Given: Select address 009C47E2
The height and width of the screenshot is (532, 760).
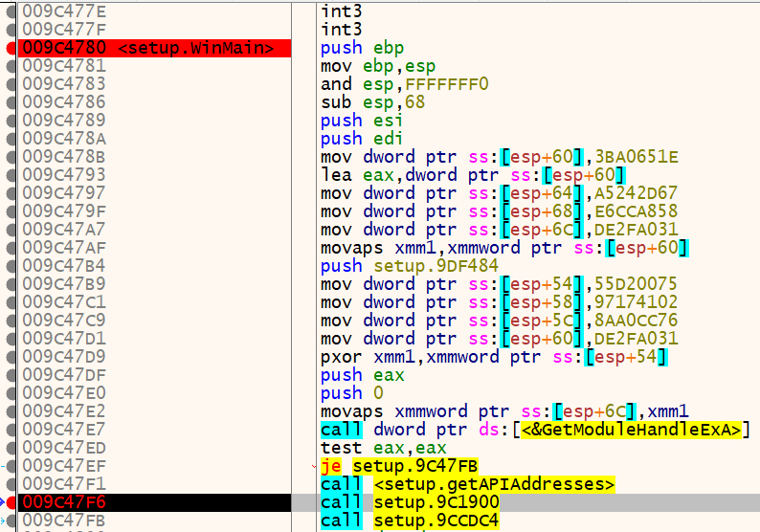Looking at the screenshot, I should (64, 410).
